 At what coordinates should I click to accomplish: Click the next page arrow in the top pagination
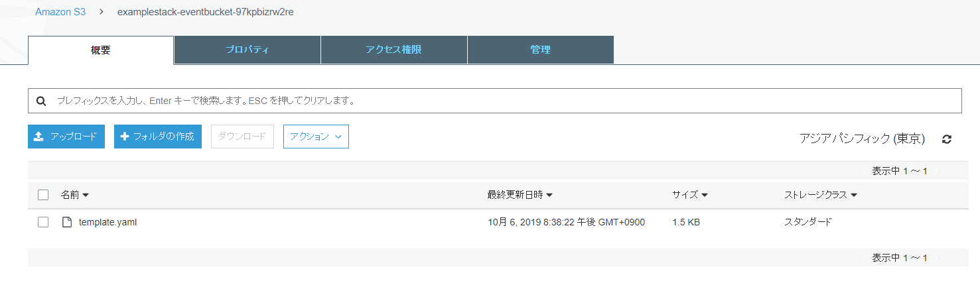[x=936, y=171]
